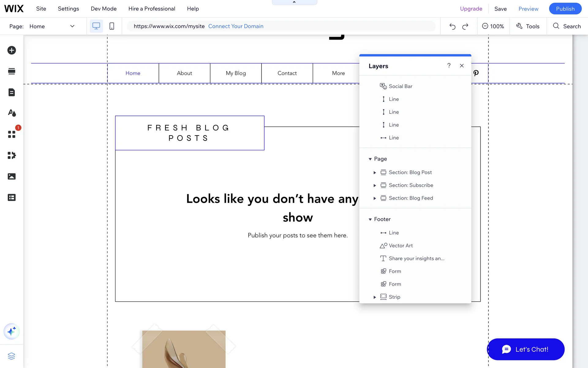Image resolution: width=588 pixels, height=368 pixels.
Task: Open the Media image icon in sidebar
Action: click(12, 176)
